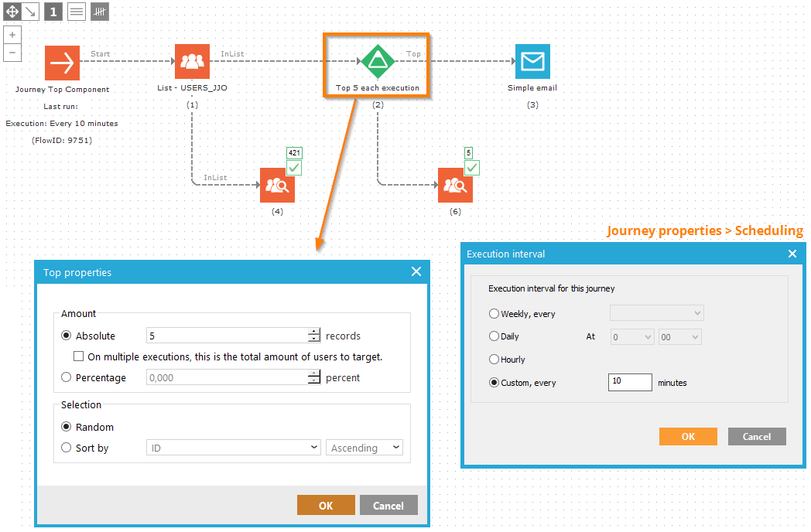
Task: Select the pan/move tool in the toolbar
Action: pos(12,12)
